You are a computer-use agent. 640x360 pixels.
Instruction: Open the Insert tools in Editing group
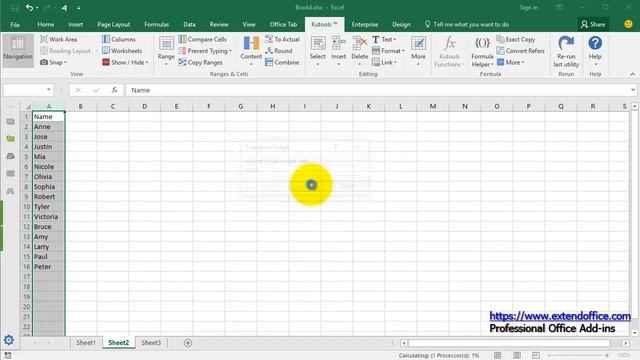tap(338, 51)
